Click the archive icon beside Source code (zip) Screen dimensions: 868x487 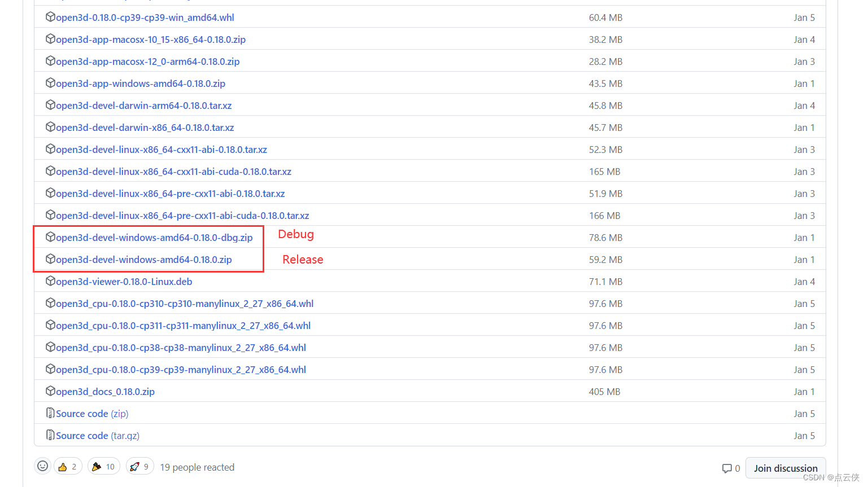click(x=50, y=413)
